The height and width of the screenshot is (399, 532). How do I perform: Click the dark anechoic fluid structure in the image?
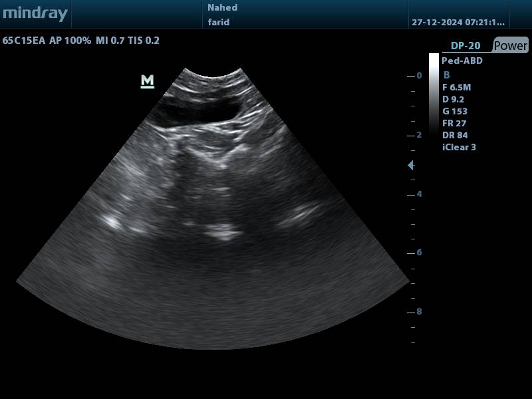tap(198, 110)
